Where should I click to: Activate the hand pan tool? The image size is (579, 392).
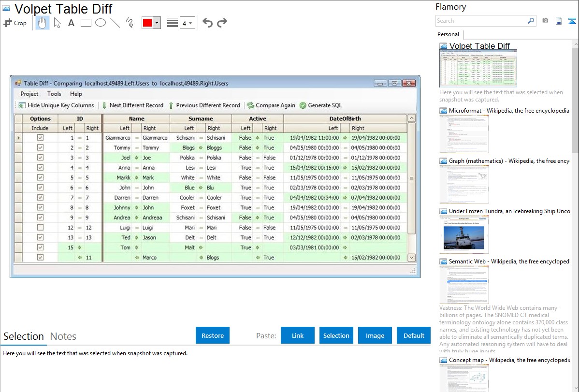click(43, 23)
